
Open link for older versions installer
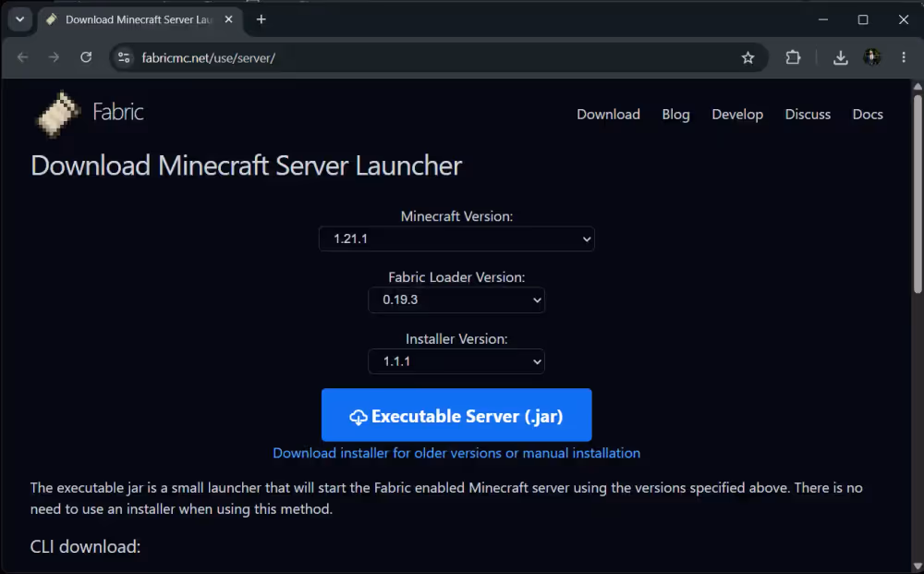pyautogui.click(x=456, y=453)
